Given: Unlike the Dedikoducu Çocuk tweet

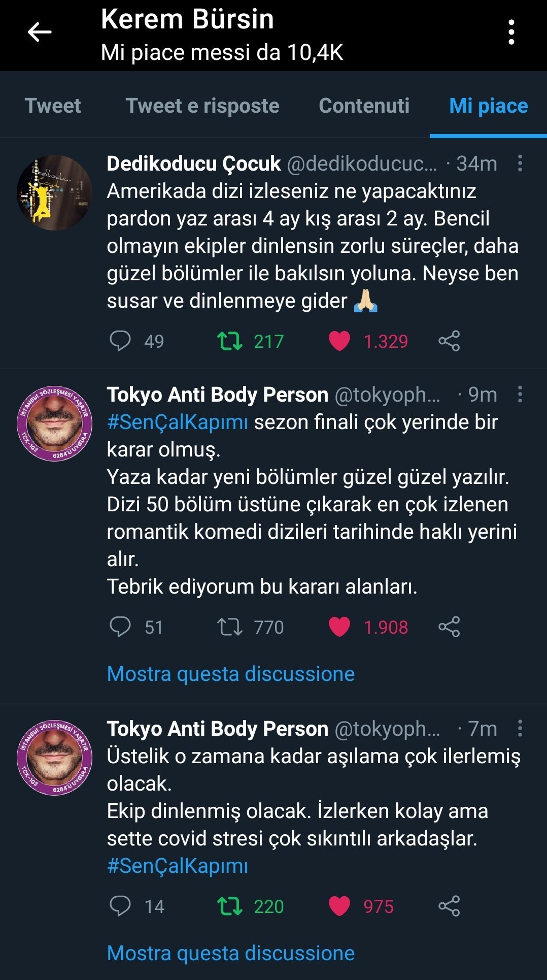Looking at the screenshot, I should tap(339, 341).
